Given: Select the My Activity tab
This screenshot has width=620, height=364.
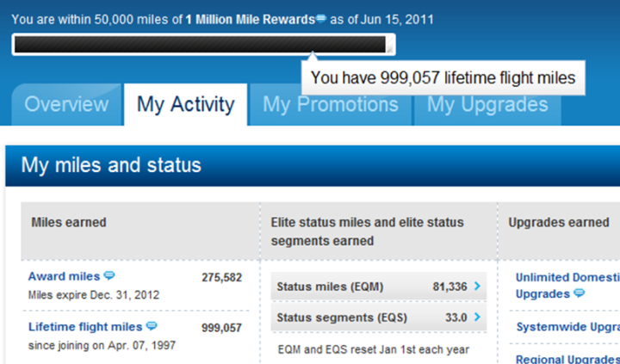Looking at the screenshot, I should pyautogui.click(x=185, y=105).
